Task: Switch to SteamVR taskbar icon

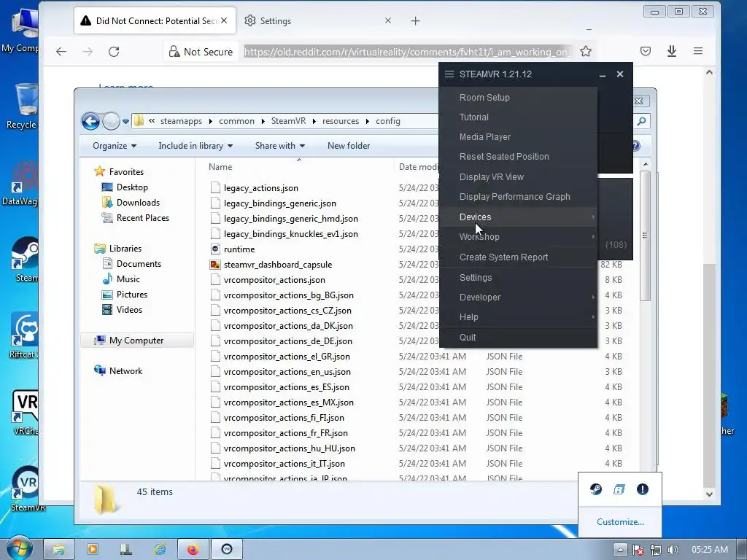Action: [x=227, y=550]
